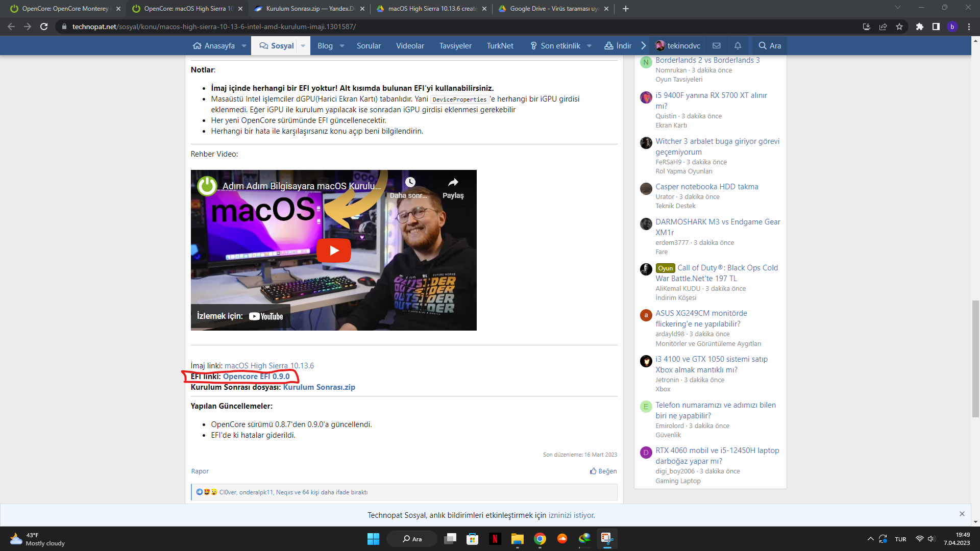The image size is (980, 551).
Task: Expand the Blog menu dropdown arrow
Action: coord(342,46)
